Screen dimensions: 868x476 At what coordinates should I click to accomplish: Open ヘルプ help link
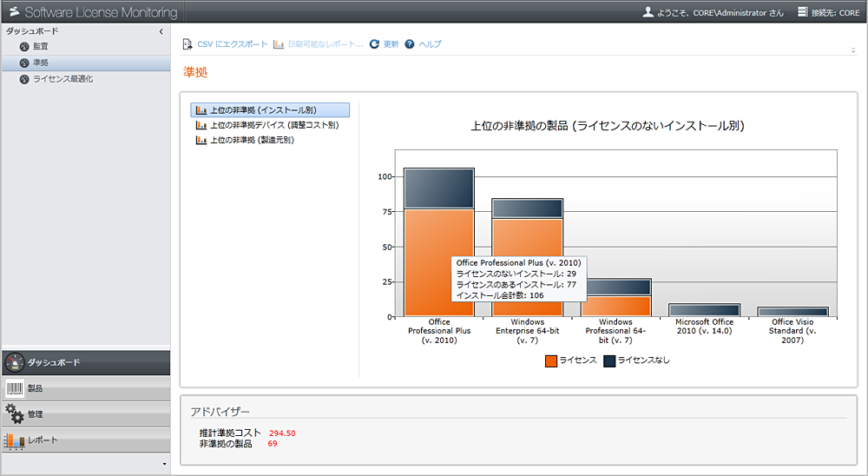(x=431, y=44)
